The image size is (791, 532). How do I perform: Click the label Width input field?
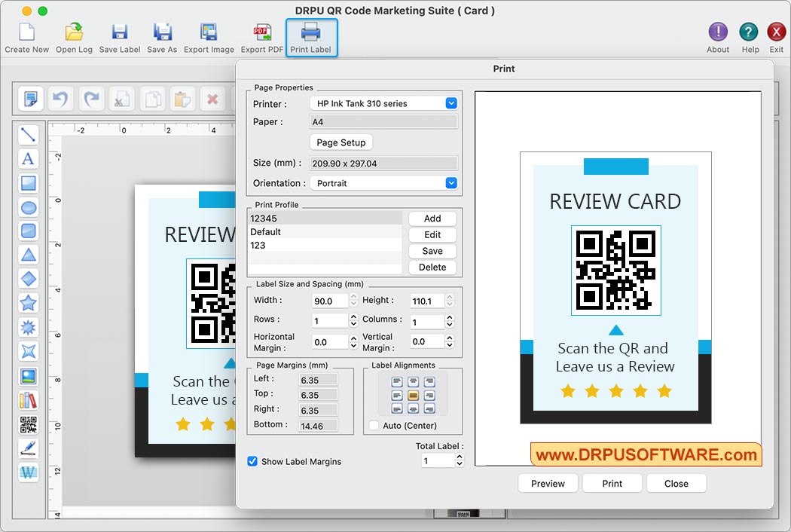(x=330, y=301)
